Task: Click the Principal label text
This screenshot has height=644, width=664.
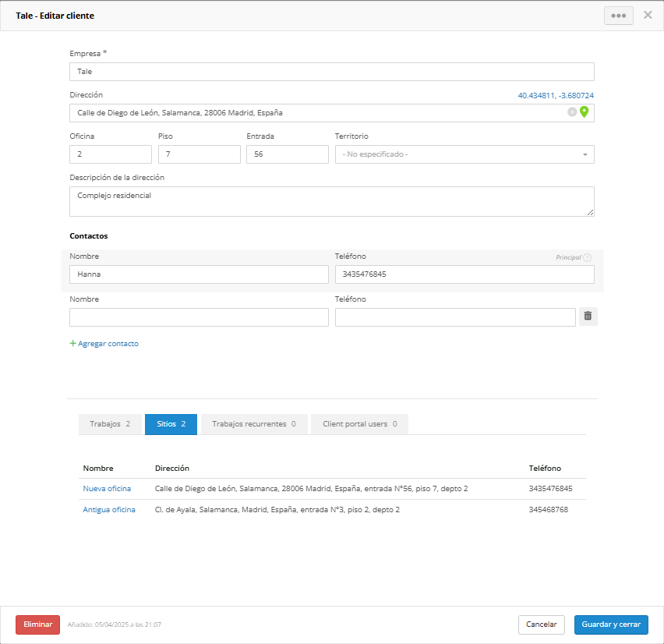Action: pyautogui.click(x=568, y=257)
